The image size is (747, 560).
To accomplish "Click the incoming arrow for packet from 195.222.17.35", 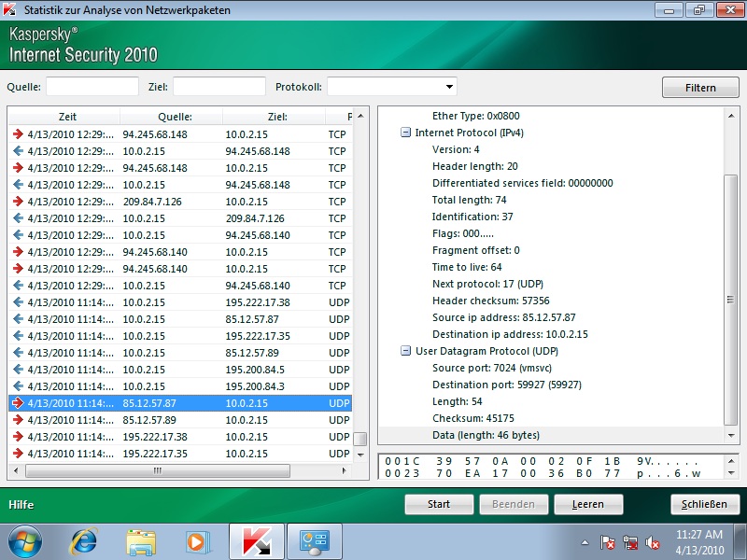I will tap(18, 453).
